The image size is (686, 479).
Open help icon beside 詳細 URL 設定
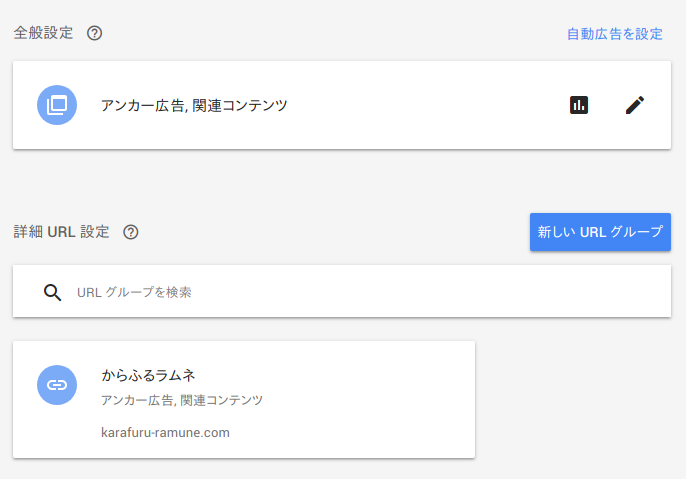tap(131, 232)
